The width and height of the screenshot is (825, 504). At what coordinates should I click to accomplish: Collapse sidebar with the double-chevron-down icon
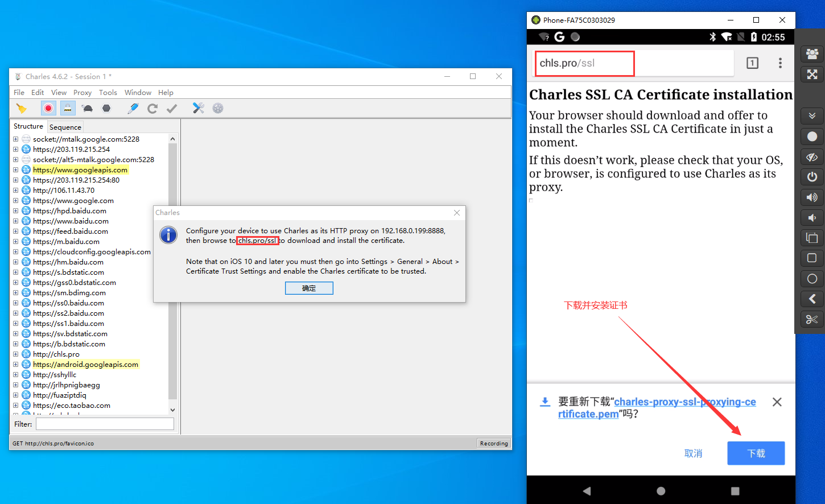(812, 115)
